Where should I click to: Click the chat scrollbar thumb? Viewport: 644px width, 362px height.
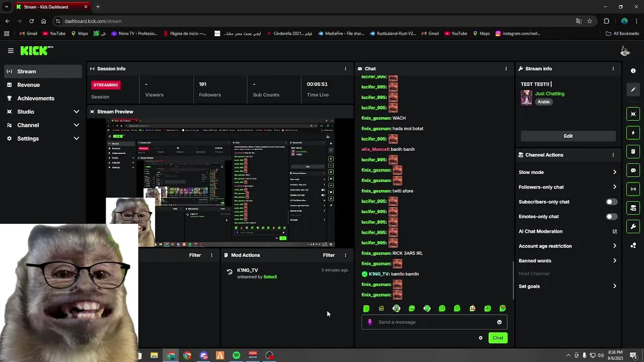click(x=513, y=280)
